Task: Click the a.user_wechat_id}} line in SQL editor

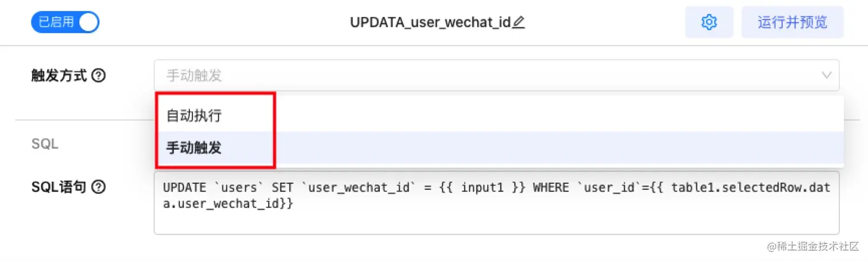Action: [x=228, y=204]
